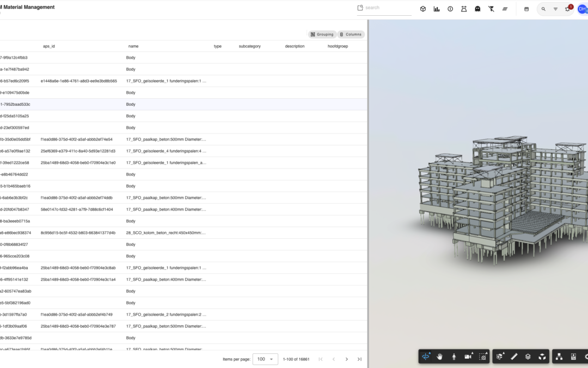The width and height of the screenshot is (588, 368).
Task: Select the Pan hand tool
Action: (439, 357)
